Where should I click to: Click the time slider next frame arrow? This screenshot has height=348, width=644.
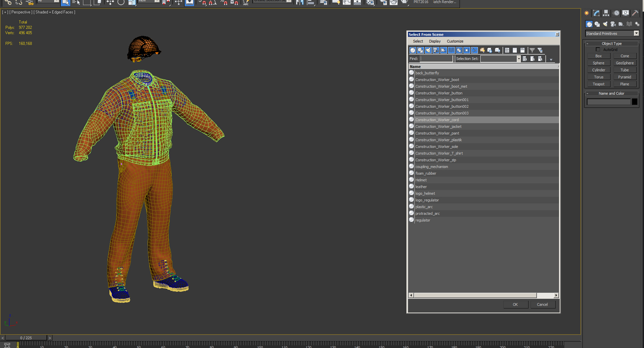50,338
